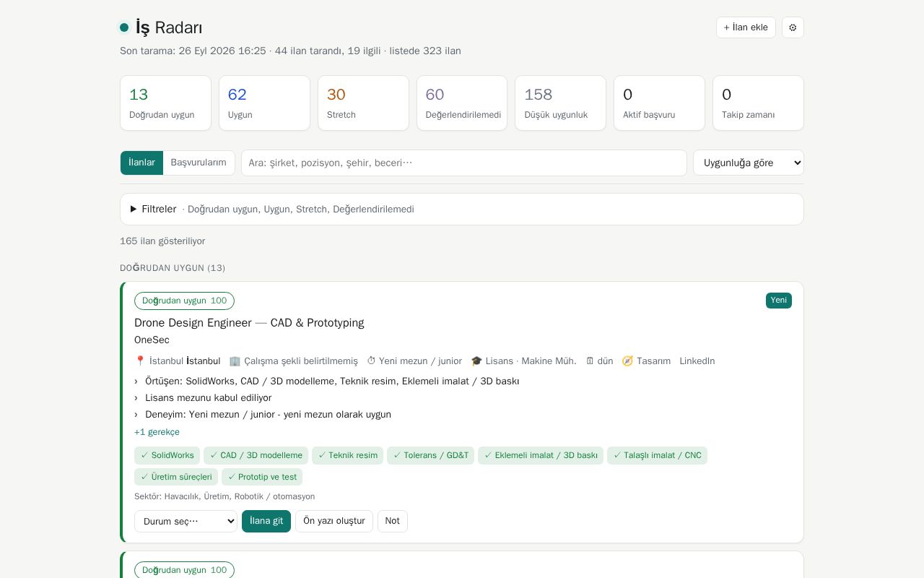Click the Prototip ve test skill tag
Screen dimensions: 924x578
(262, 477)
